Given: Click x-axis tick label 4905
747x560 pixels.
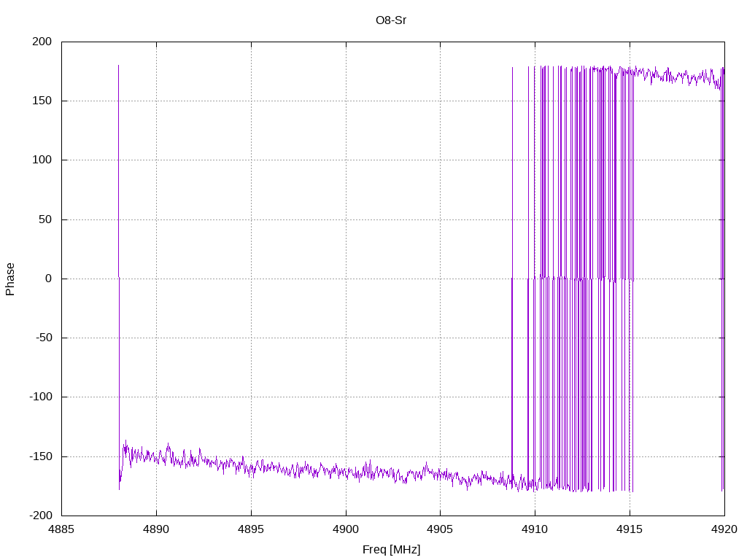Looking at the screenshot, I should coord(440,529).
